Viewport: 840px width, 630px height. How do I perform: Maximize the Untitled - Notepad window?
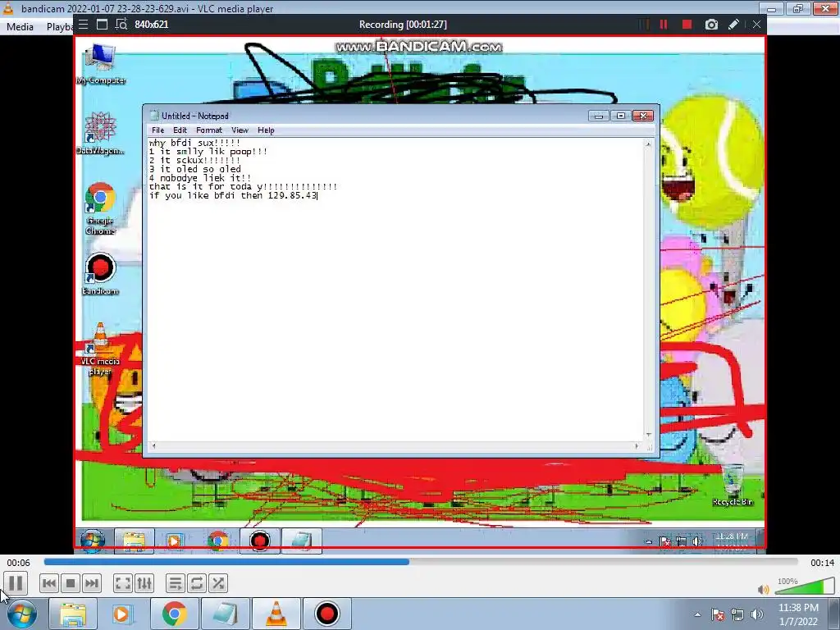click(x=620, y=116)
